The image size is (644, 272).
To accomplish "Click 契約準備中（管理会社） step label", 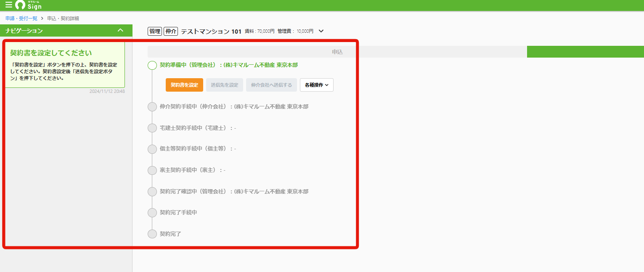I will click(x=229, y=65).
